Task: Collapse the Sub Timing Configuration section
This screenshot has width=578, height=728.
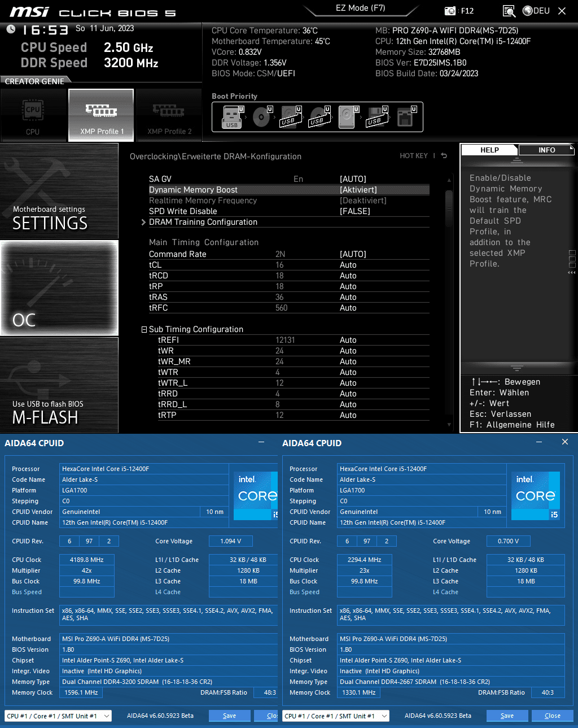Action: pyautogui.click(x=144, y=329)
